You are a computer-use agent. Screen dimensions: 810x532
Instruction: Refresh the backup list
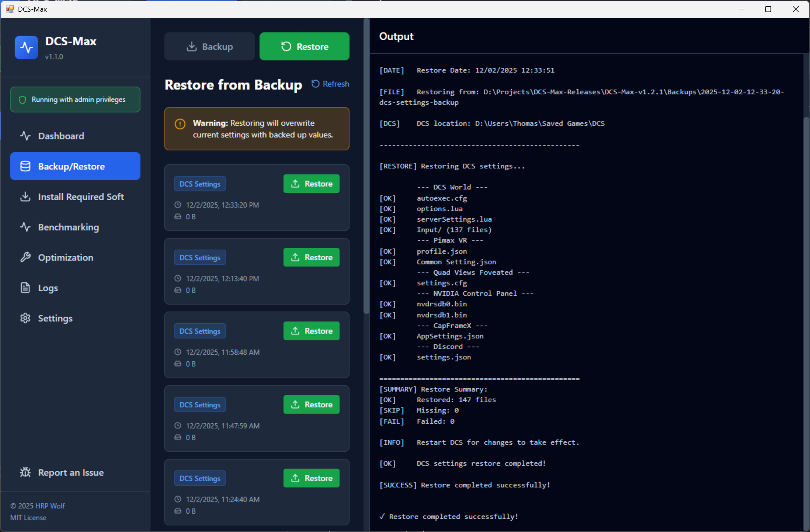[330, 84]
